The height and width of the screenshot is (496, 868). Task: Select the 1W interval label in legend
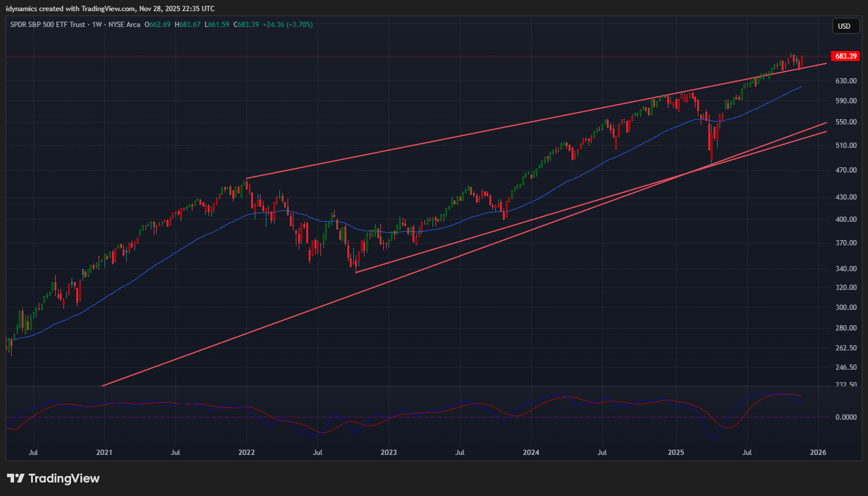97,25
